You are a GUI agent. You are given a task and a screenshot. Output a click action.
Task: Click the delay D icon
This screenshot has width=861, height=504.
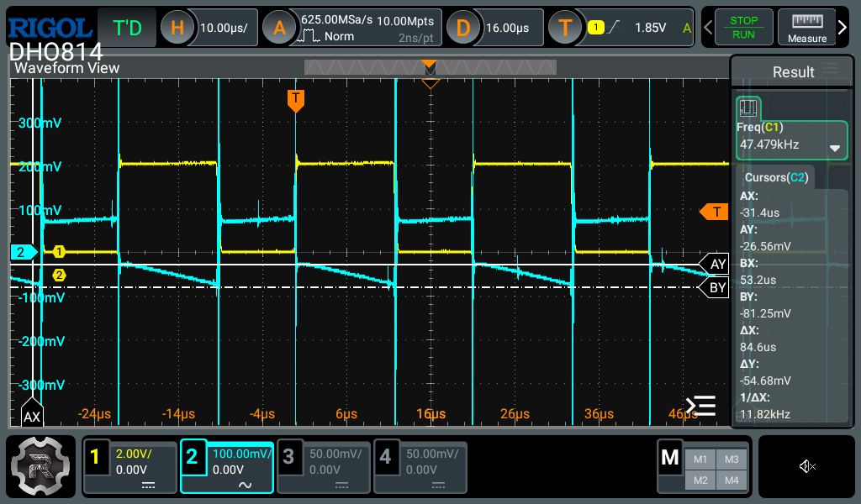point(462,28)
